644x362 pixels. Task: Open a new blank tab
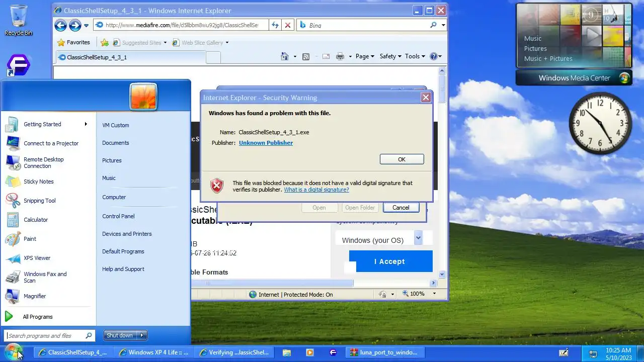[x=213, y=57]
